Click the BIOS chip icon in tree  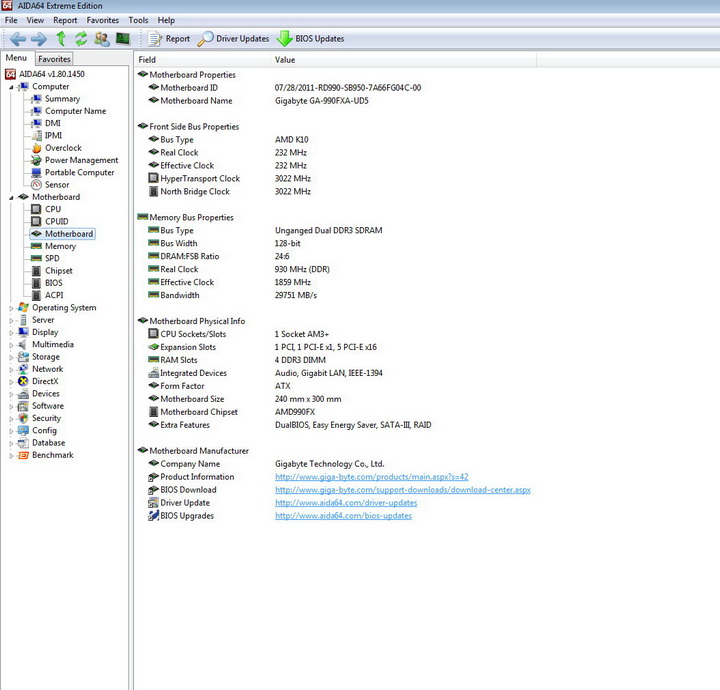pos(36,283)
